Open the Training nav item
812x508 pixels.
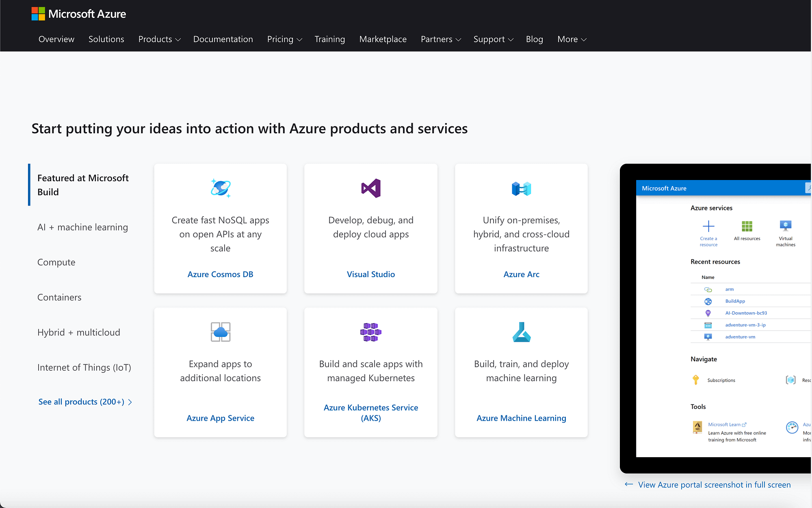[330, 39]
